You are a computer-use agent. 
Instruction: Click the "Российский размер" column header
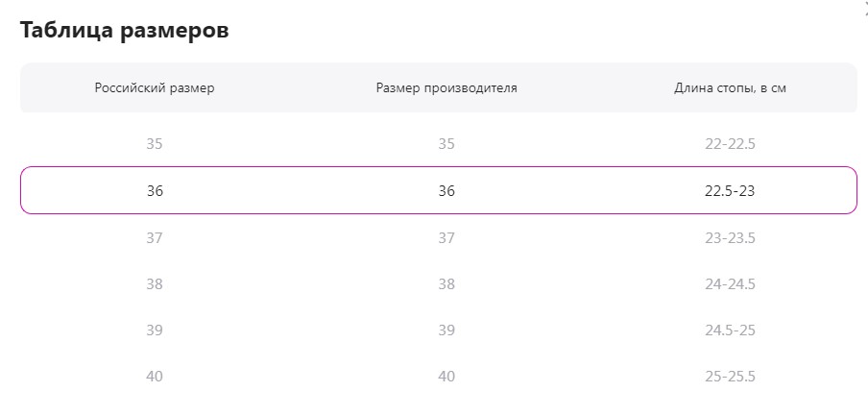click(155, 88)
